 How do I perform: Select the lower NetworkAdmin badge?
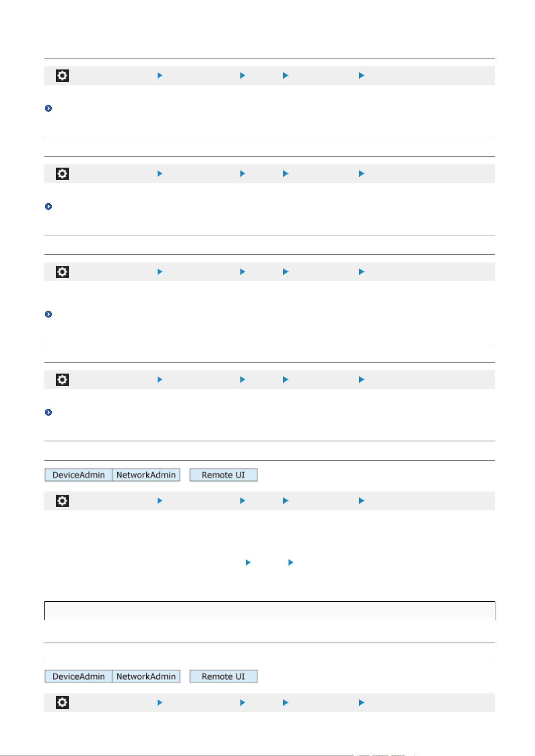[x=146, y=676]
